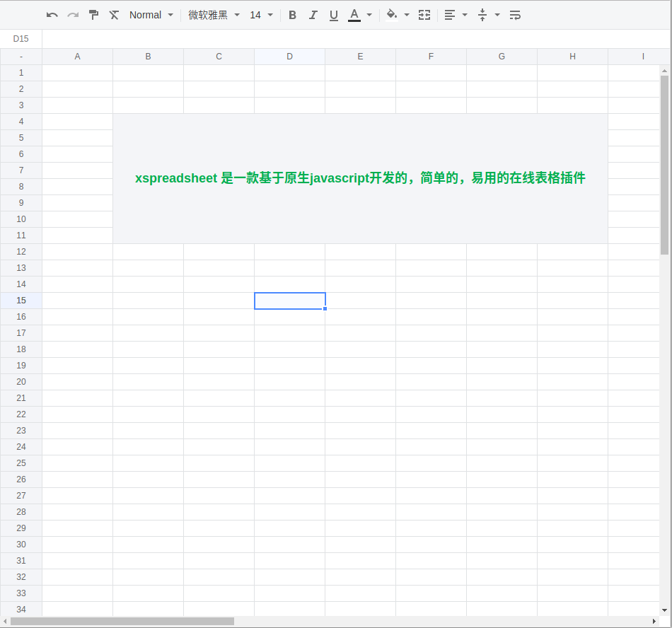Viewport: 672px width, 628px height.
Task: Toggle underline formatting
Action: point(333,16)
